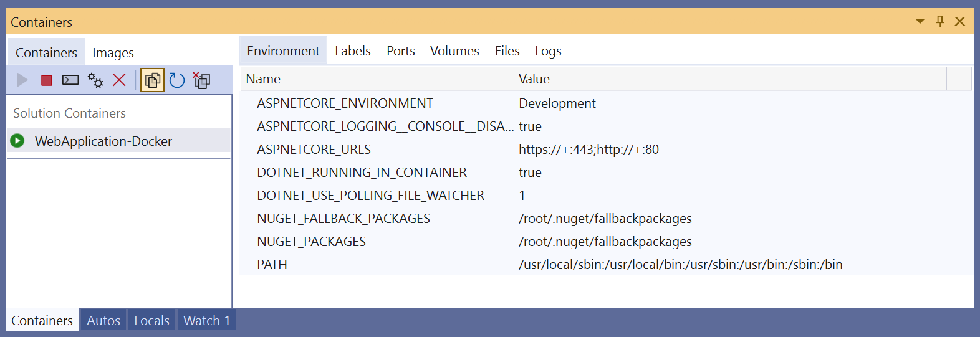Screen dimensions: 980x337
Task: Open the window position dropdown arrow
Action: pos(920,22)
